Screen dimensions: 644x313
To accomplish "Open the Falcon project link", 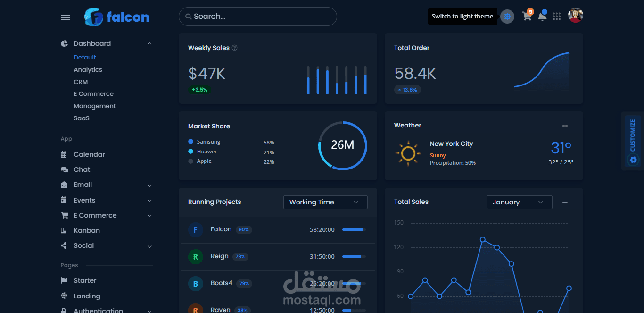I will [x=221, y=229].
